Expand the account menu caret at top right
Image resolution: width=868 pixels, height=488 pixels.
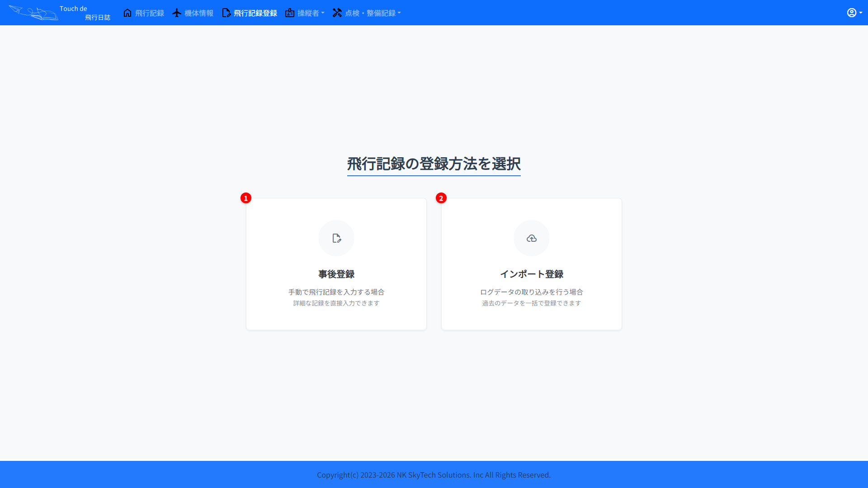(861, 13)
